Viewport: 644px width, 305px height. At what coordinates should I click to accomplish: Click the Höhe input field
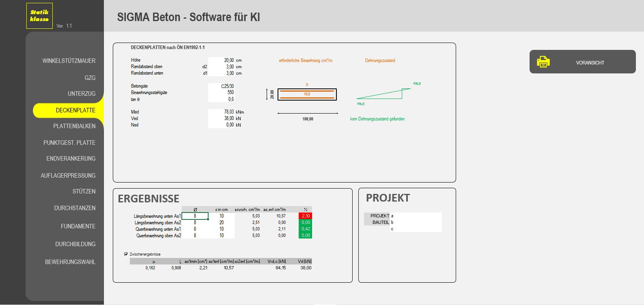pos(221,60)
